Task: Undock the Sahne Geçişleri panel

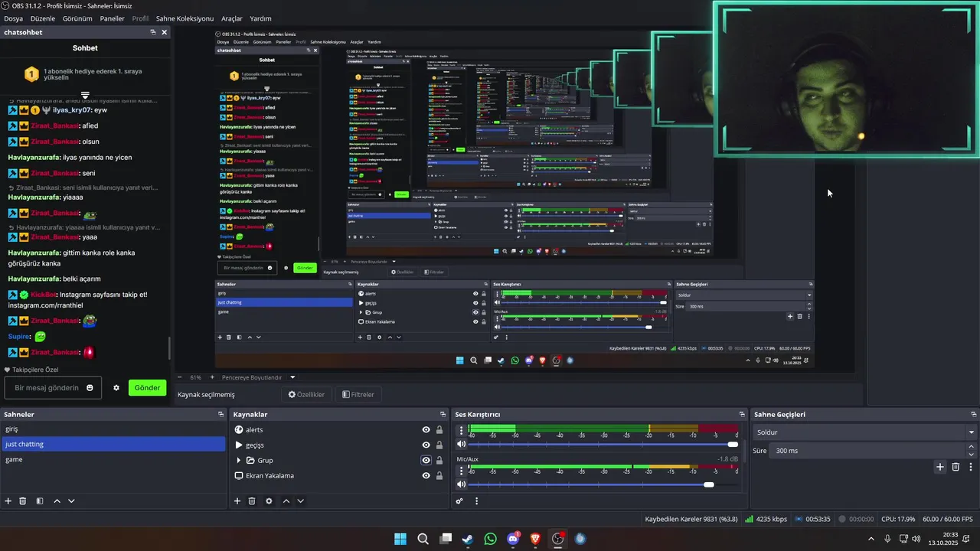Action: 974,415
